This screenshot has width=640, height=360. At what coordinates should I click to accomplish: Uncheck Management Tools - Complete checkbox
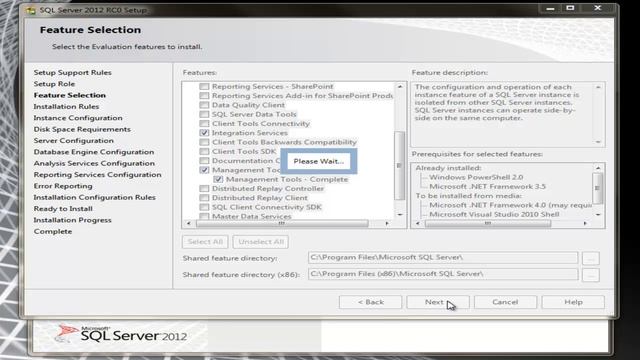218,180
